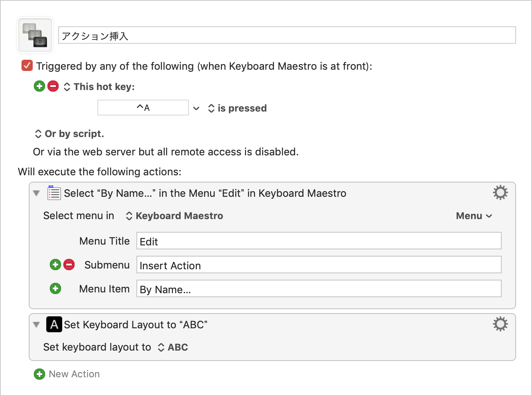This screenshot has height=396, width=532.
Task: Collapse the Set Keyboard Layout action
Action: point(36,325)
